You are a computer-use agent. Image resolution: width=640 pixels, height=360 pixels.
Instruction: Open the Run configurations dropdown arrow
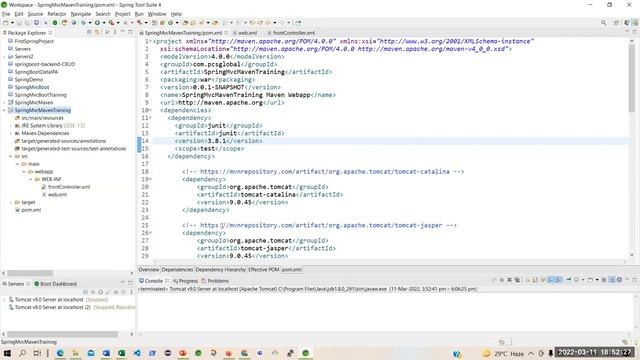tap(104, 23)
